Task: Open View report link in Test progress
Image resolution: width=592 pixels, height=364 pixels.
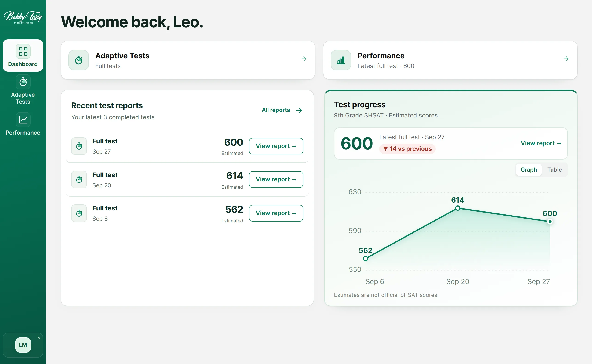Action: pyautogui.click(x=541, y=143)
